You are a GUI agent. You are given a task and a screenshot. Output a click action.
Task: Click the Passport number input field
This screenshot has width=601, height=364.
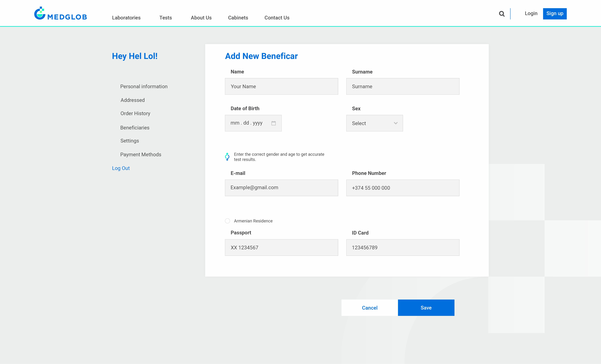[281, 247]
